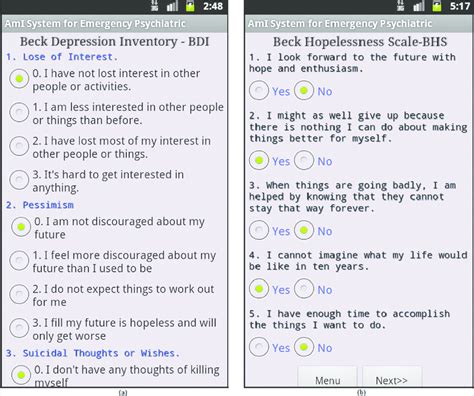Tap the app title bar on the BHS screen
The width and height of the screenshot is (474, 396).
tap(359, 23)
